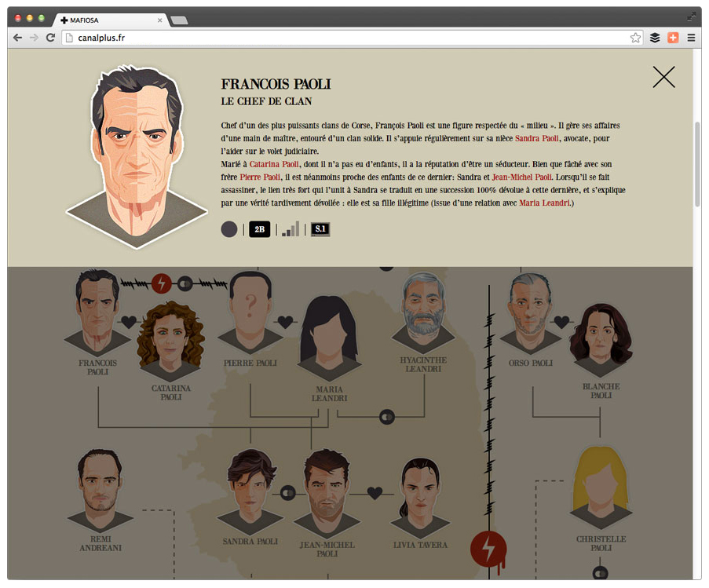Select Livia Tavera's portrait
Image resolution: width=709 pixels, height=588 pixels.
pos(421,497)
